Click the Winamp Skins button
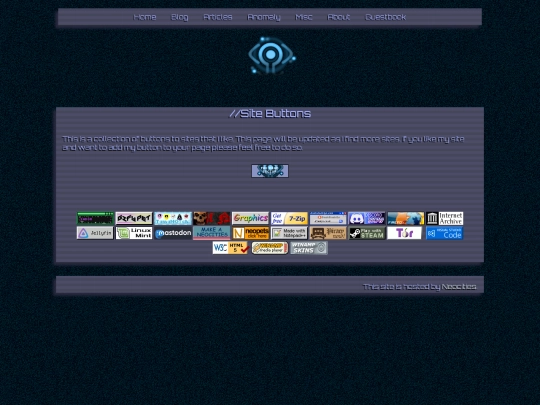 tap(309, 248)
